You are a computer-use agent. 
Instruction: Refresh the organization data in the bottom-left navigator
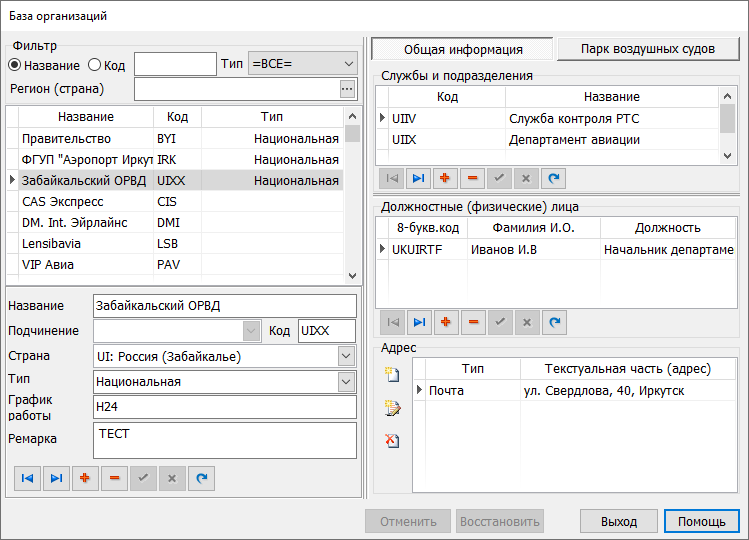202,479
